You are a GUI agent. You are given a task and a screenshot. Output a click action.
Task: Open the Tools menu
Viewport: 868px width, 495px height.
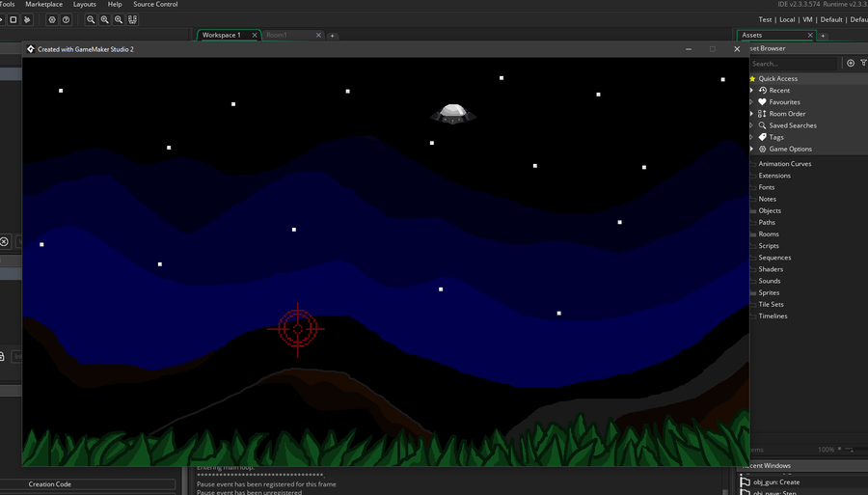tap(7, 4)
